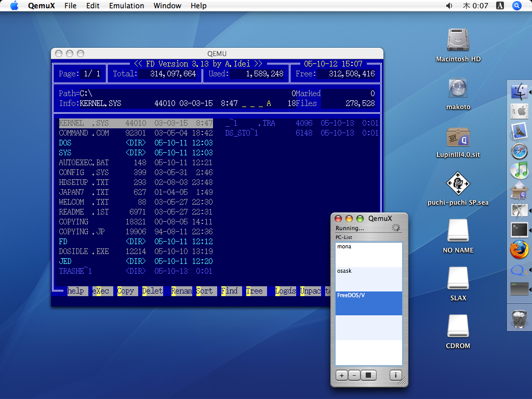Select mona in the PC-List
Image resolution: width=532 pixels, height=399 pixels.
pyautogui.click(x=369, y=255)
